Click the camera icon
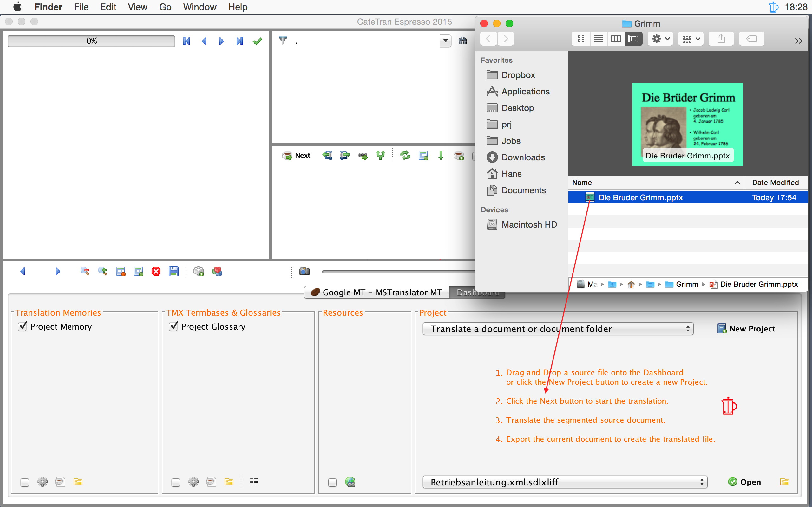Screen dimensions: 812x507 [x=304, y=271]
